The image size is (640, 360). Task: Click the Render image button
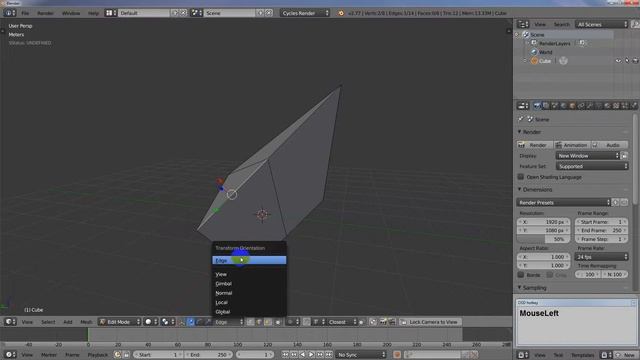(x=534, y=145)
